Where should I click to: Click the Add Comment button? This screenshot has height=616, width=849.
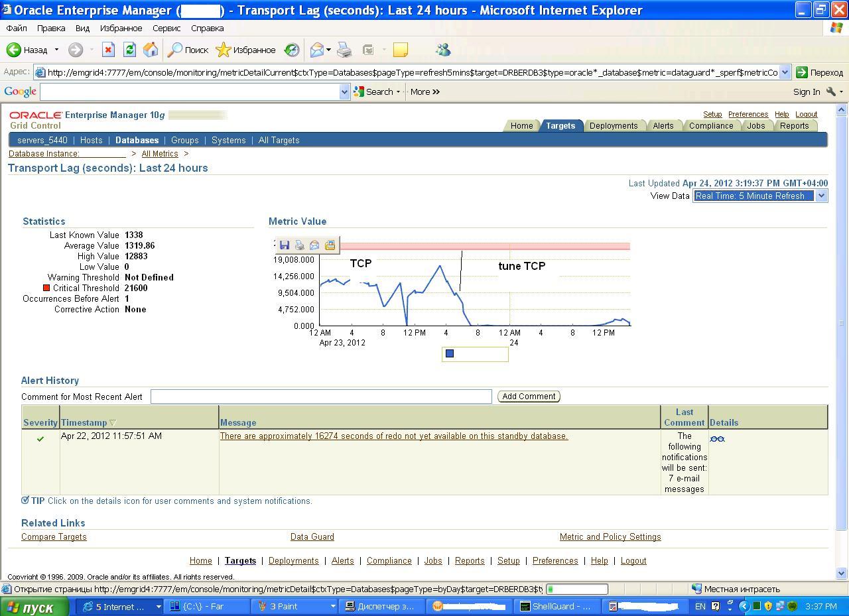(x=529, y=397)
